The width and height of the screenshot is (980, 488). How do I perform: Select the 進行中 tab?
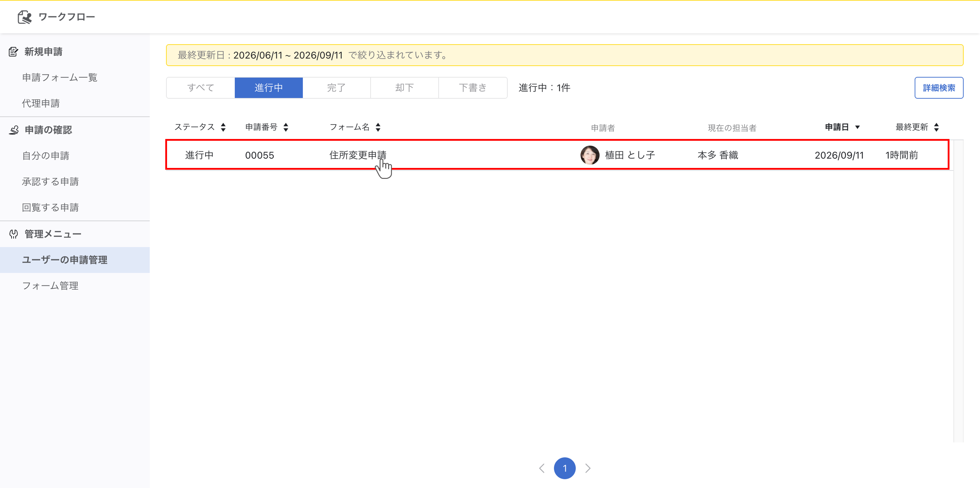(x=269, y=88)
